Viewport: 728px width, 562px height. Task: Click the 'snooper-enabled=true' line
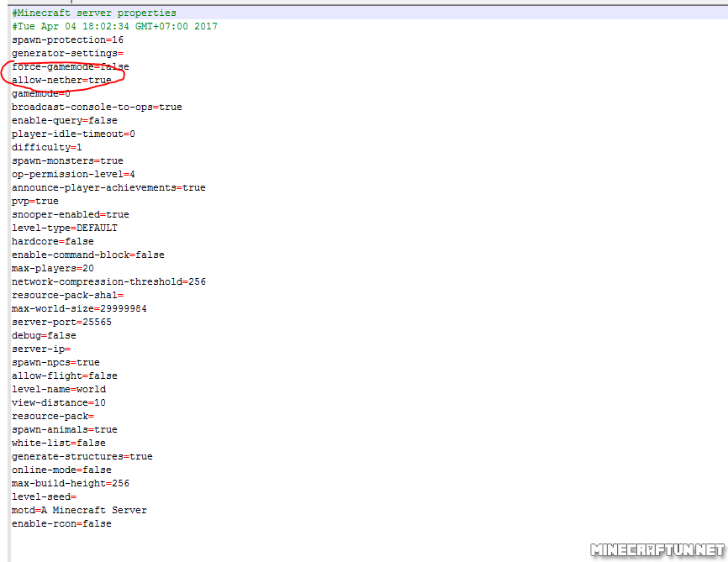coord(71,215)
